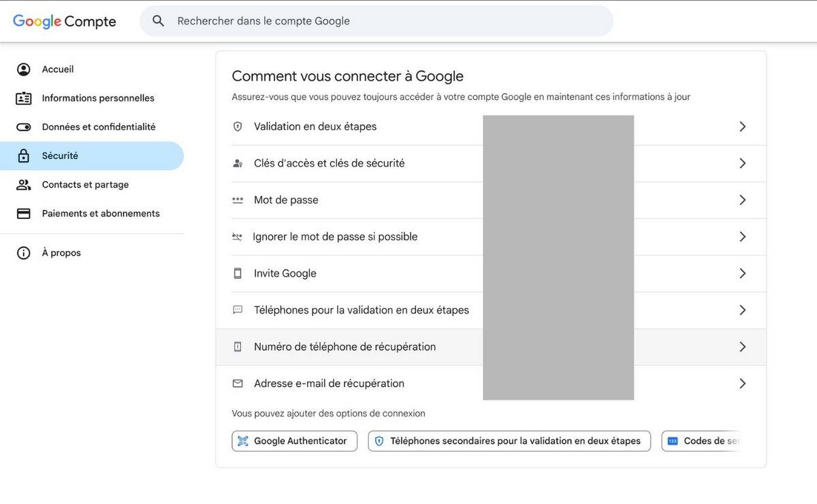Open Numéro de téléphone de récupération chevron
The image size is (817, 504).
[743, 347]
